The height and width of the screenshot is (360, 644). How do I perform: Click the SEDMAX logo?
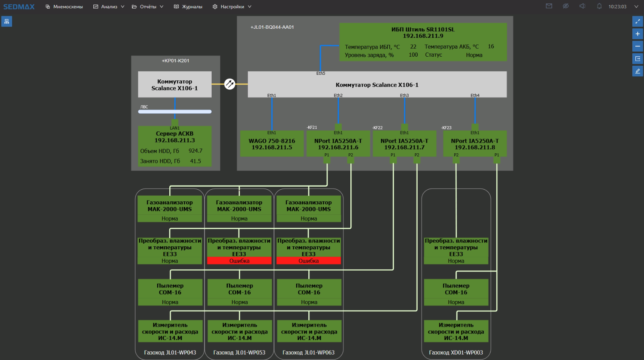(19, 6)
